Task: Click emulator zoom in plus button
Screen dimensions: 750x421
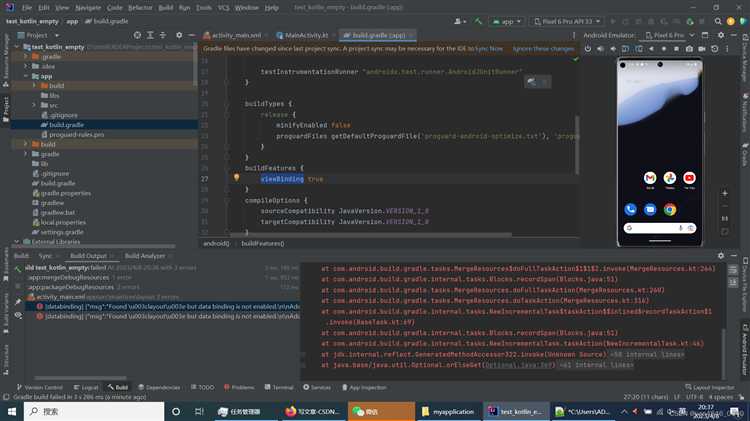Action: (725, 193)
